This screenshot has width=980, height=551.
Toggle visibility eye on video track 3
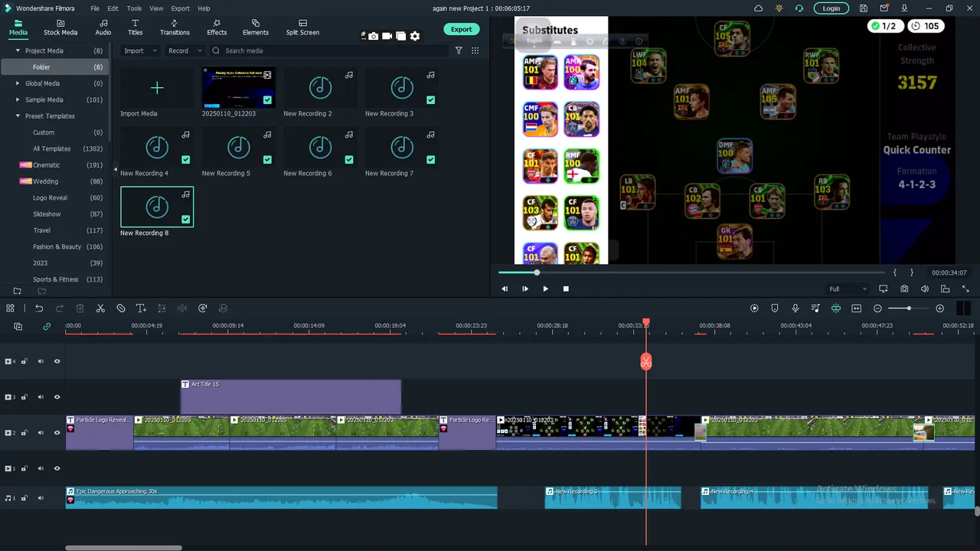pyautogui.click(x=57, y=397)
